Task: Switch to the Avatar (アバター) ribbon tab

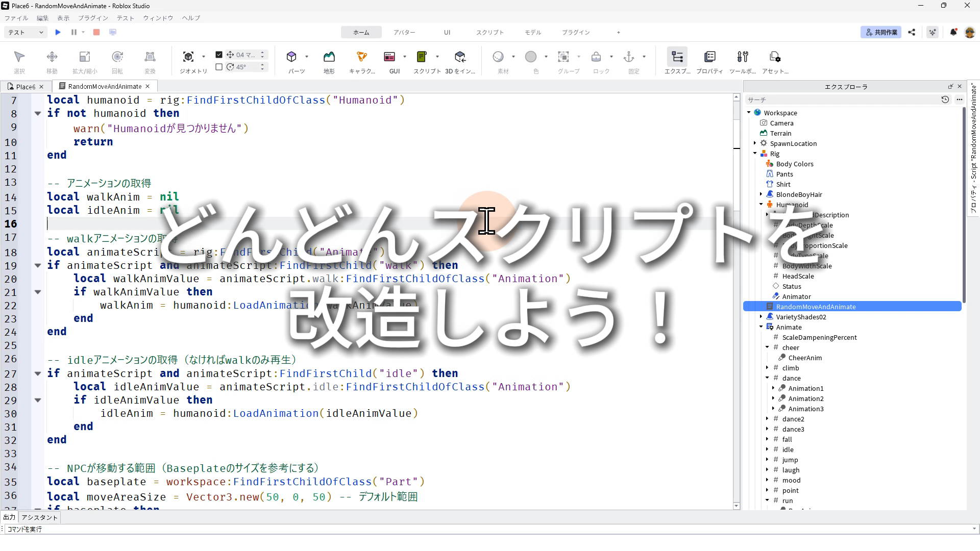Action: click(x=404, y=32)
